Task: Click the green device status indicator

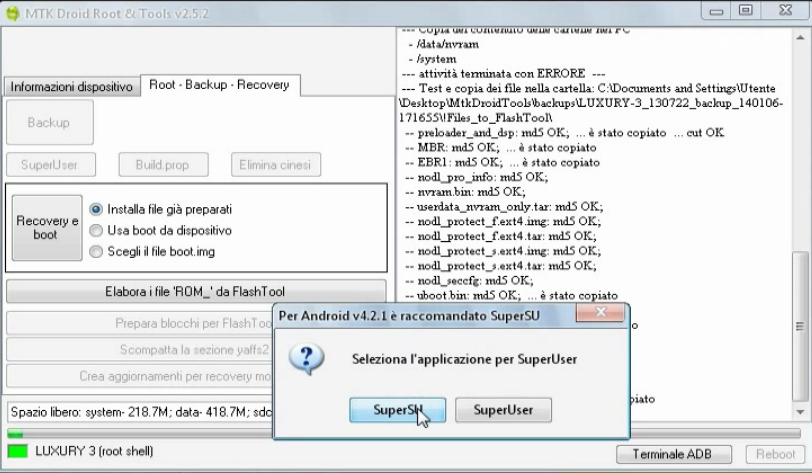Action: (x=18, y=451)
